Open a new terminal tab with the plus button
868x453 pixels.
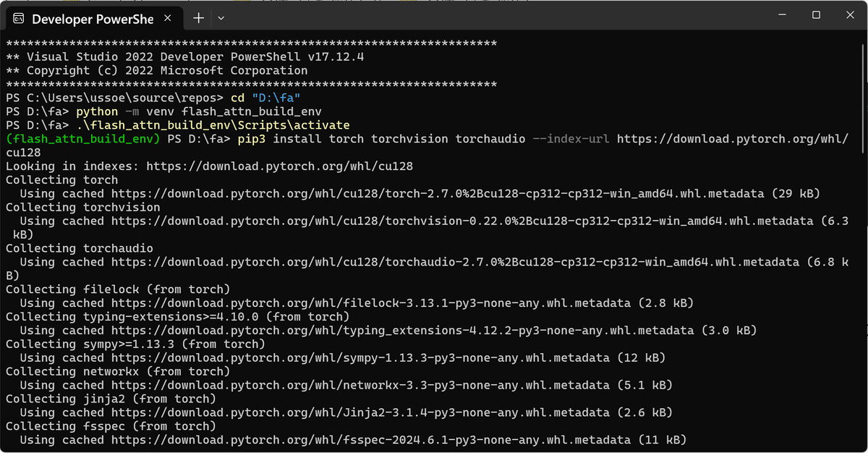(x=198, y=17)
